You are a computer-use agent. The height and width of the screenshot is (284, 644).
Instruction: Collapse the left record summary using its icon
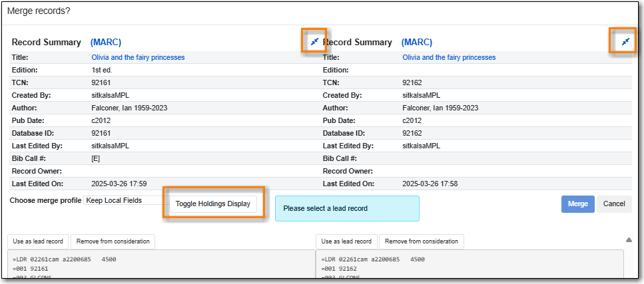coord(314,42)
